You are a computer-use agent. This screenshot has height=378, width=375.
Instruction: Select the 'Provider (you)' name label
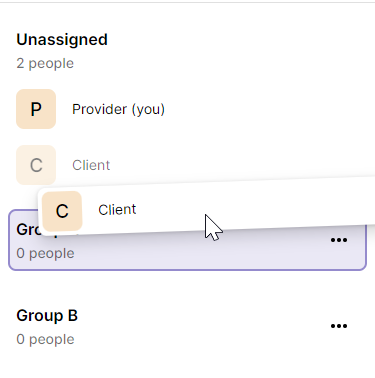point(118,109)
